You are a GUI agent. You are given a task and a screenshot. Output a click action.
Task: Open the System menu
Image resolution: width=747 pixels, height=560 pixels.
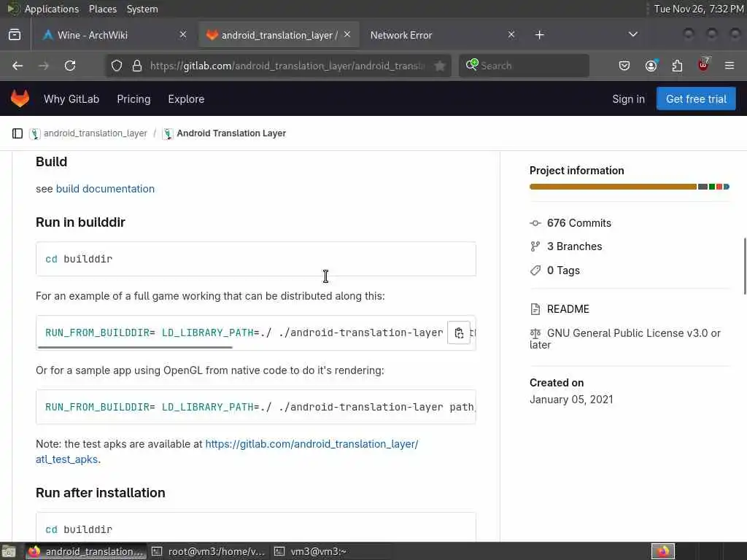coord(142,9)
